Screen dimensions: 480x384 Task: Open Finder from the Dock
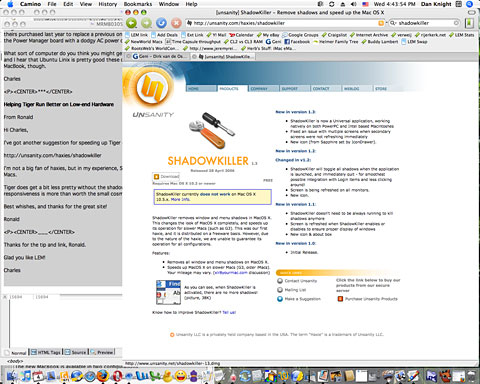tap(12, 376)
